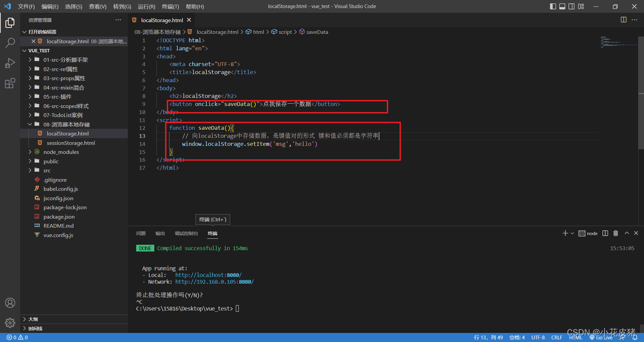Switch to 调试控制台 panel tab
This screenshot has height=342, width=644.
click(x=186, y=233)
